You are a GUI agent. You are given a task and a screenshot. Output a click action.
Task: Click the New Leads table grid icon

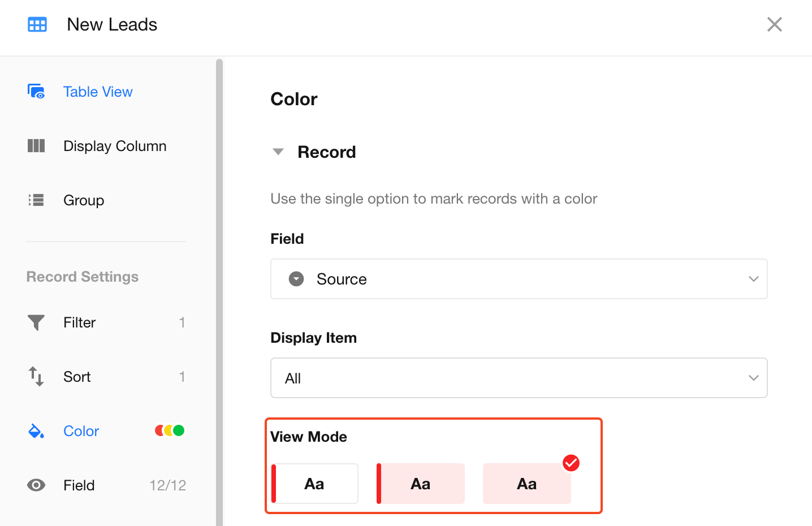coord(37,25)
